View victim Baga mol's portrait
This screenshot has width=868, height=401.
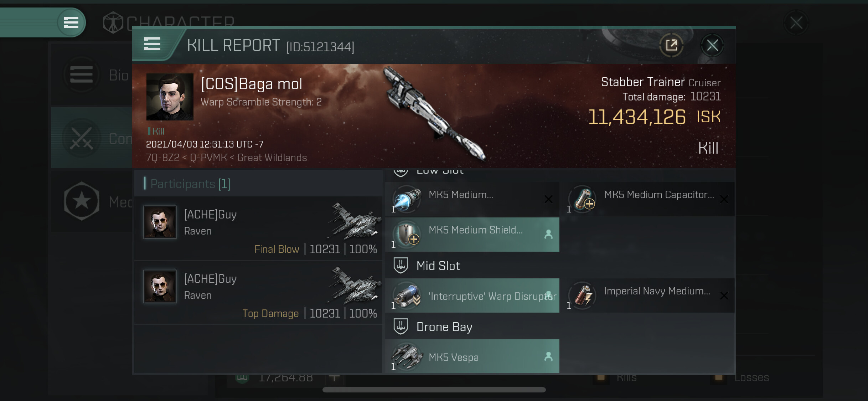click(x=170, y=97)
